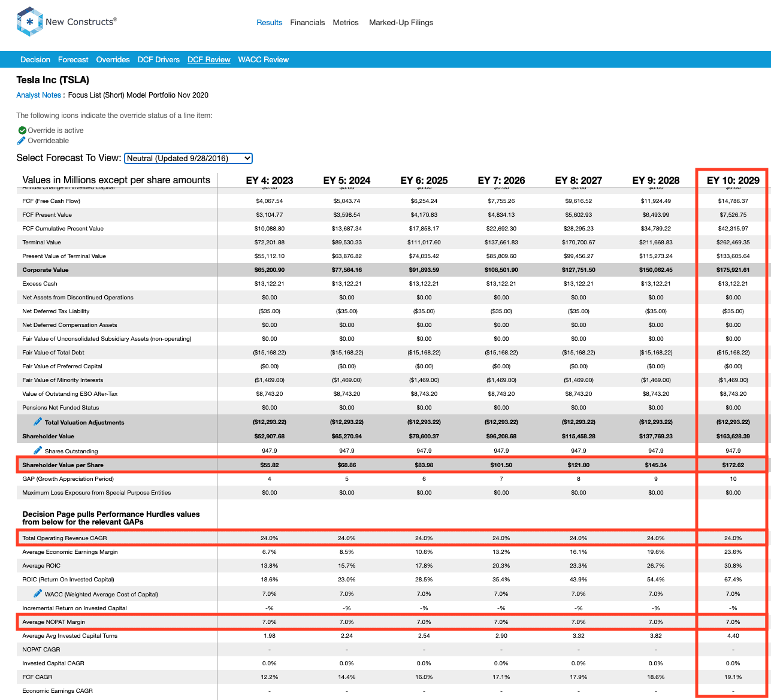Switch to the Decision tab
Screen dimensions: 771x700
pyautogui.click(x=35, y=60)
